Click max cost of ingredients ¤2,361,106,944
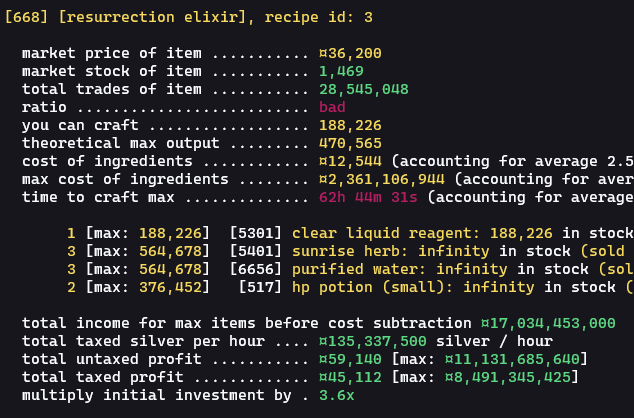The height and width of the screenshot is (418, 634). (382, 179)
